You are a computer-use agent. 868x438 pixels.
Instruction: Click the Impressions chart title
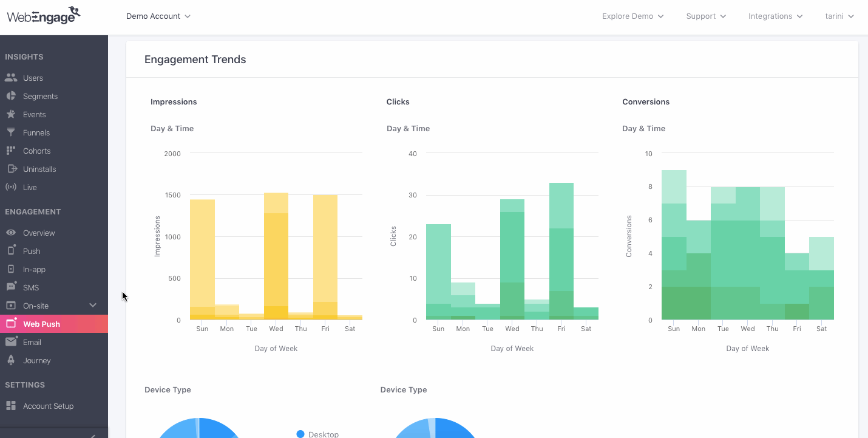click(174, 101)
